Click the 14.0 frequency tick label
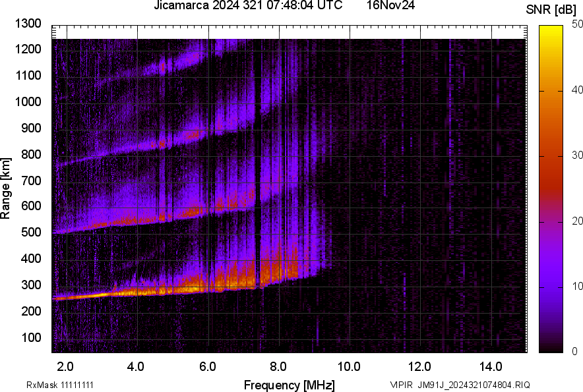This screenshot has width=583, height=392. click(491, 367)
